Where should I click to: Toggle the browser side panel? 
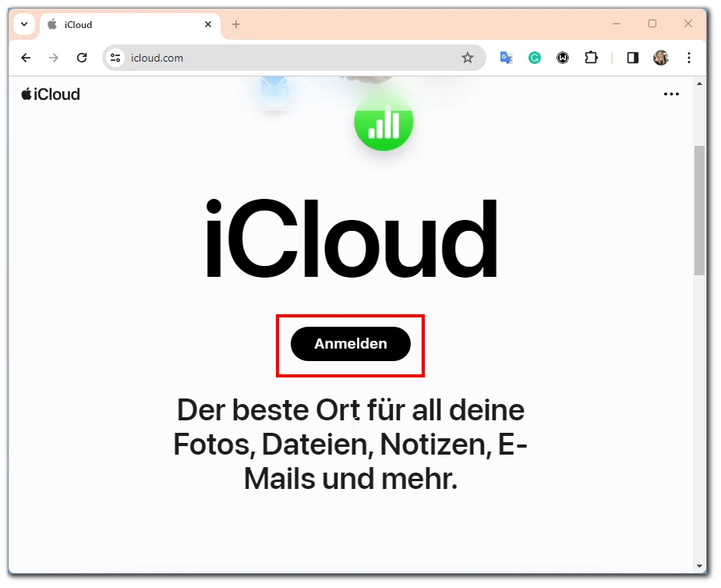click(x=633, y=58)
